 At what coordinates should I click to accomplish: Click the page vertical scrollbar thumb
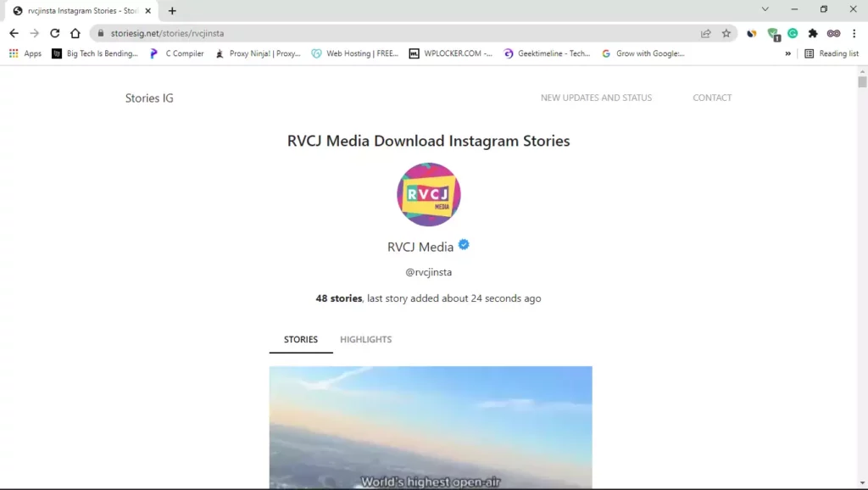[862, 82]
